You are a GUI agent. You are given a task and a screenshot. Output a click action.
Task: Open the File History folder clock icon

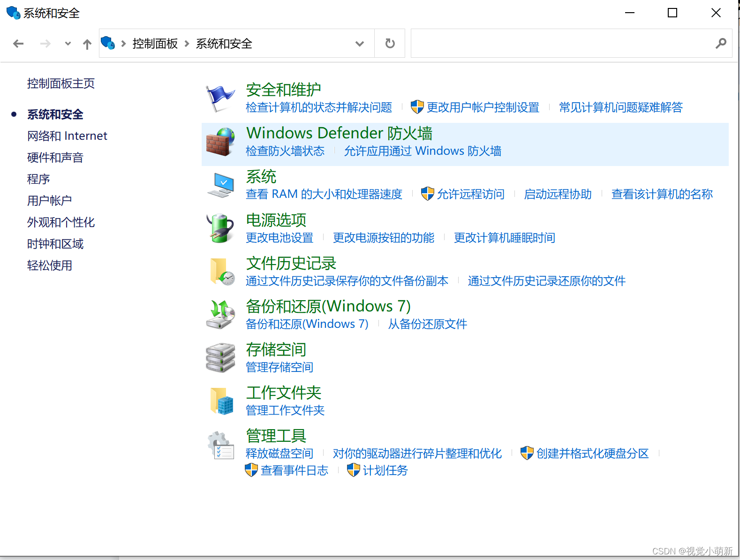pos(222,272)
